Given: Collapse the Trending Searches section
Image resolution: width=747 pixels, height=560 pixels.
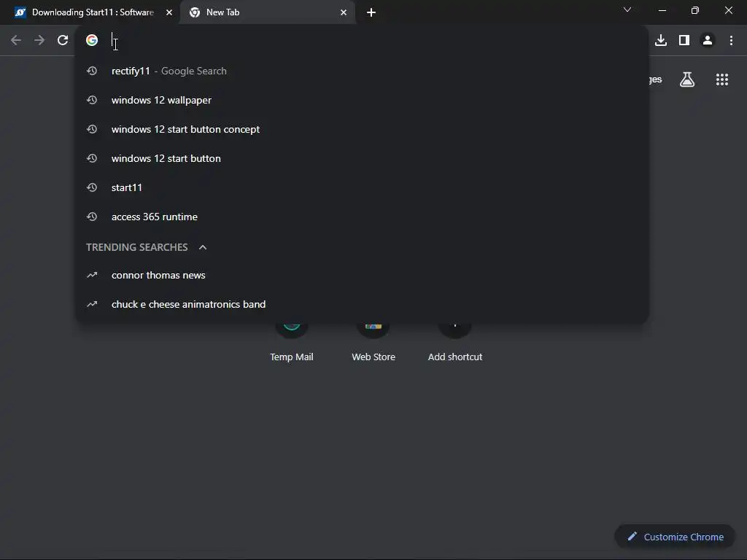Looking at the screenshot, I should 203,247.
